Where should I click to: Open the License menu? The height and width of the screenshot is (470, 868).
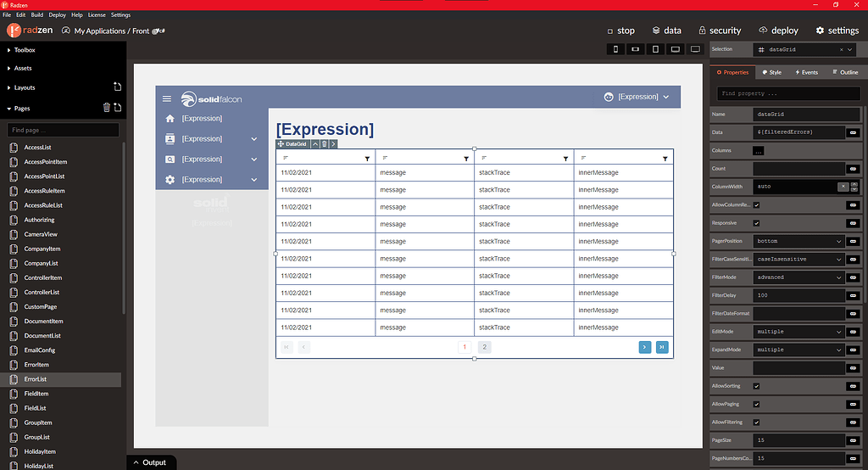tap(97, 15)
